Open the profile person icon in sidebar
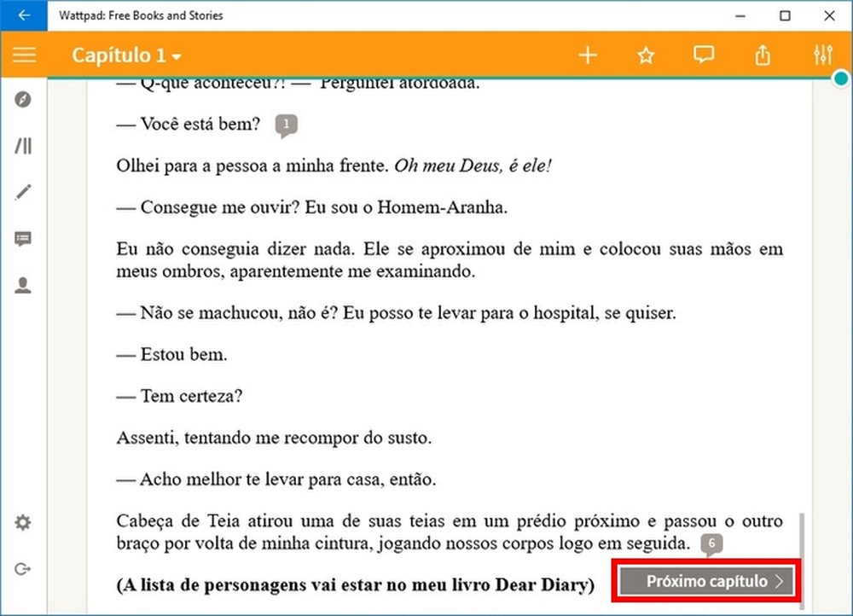 [23, 285]
